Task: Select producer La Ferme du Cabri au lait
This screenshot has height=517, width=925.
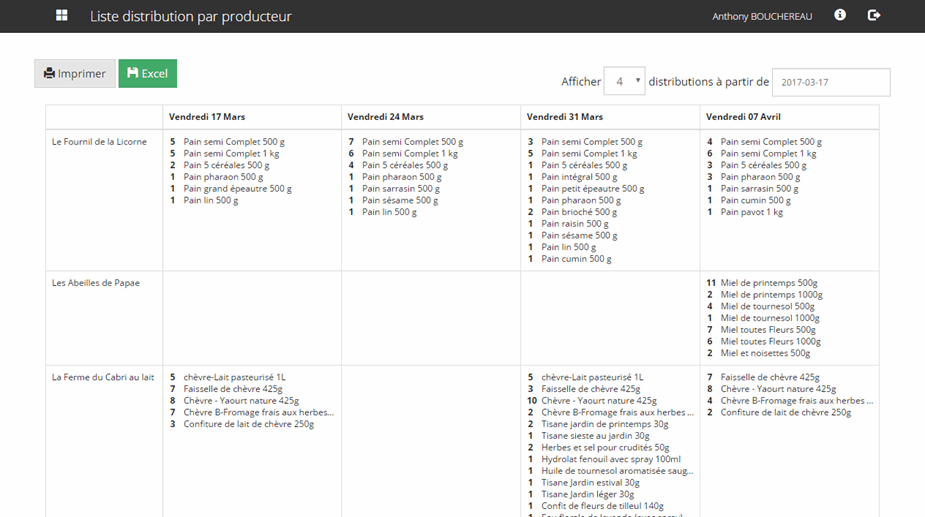Action: click(103, 377)
